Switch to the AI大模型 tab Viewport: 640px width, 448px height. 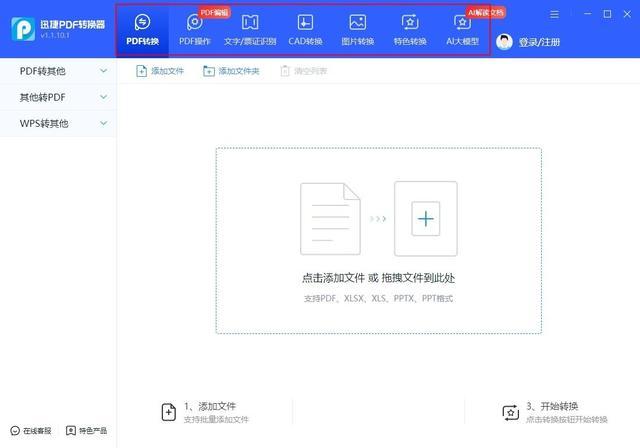[462, 30]
